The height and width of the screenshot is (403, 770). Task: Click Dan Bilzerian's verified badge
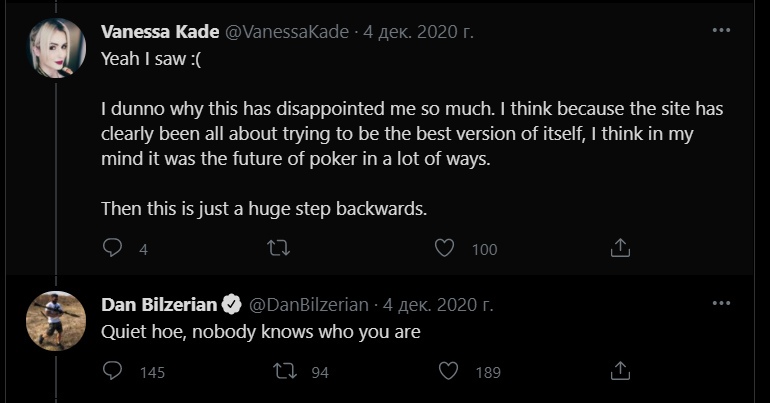232,305
